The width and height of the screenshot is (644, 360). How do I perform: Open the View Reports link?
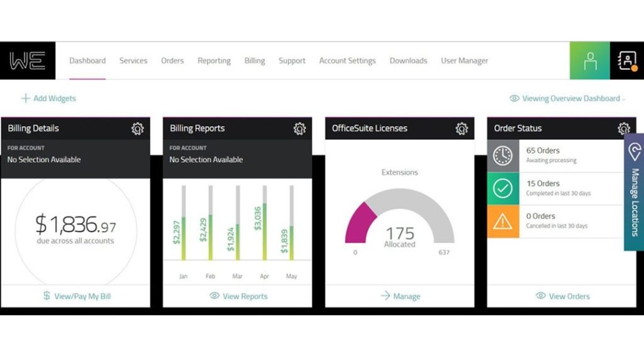point(238,296)
